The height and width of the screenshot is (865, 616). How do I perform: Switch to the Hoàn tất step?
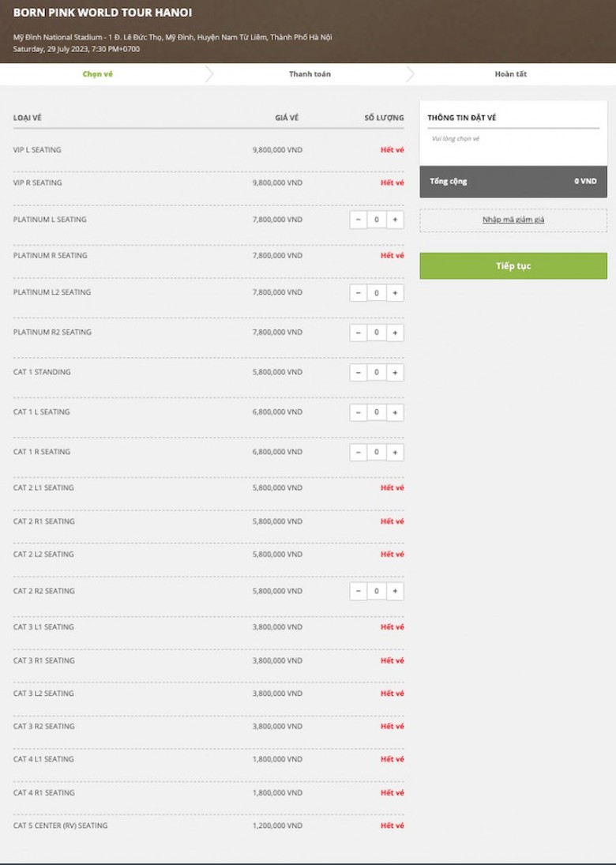click(511, 74)
